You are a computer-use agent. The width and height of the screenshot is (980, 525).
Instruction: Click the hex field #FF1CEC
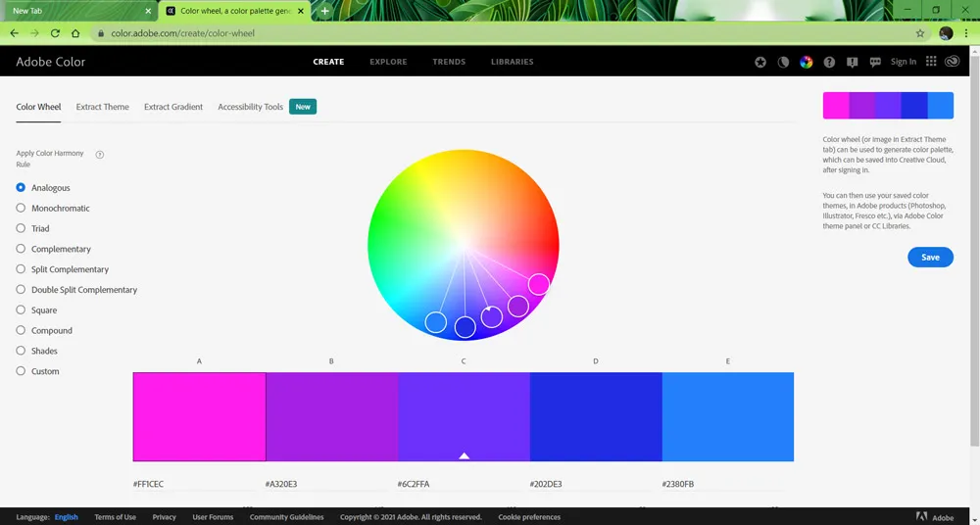194,484
